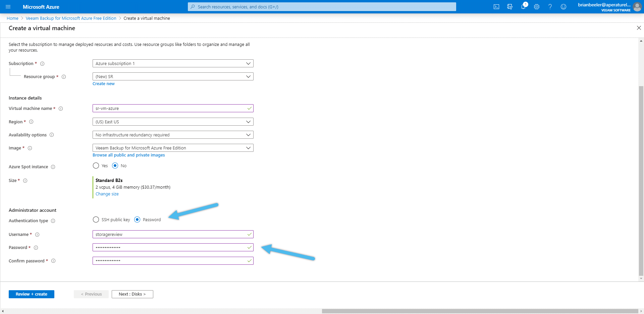Click the Instance details heading

tap(25, 98)
